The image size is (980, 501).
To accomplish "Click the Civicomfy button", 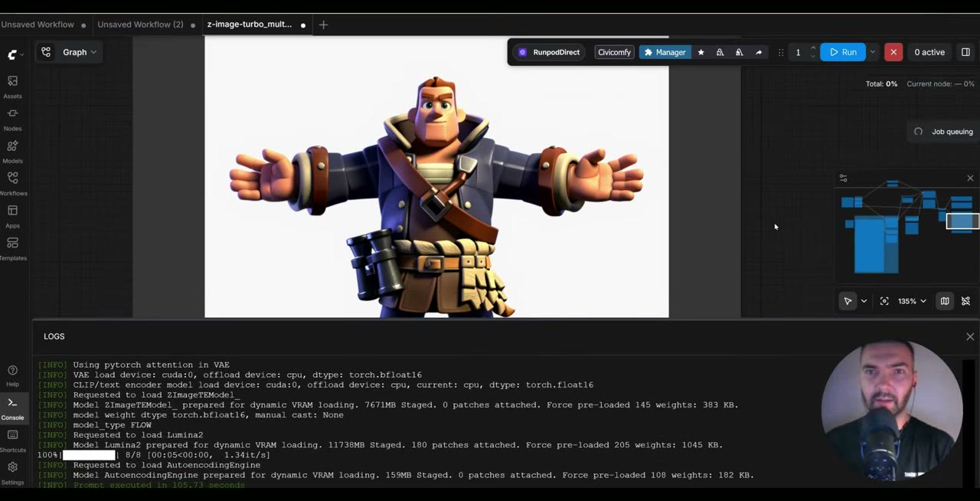I will [x=614, y=52].
